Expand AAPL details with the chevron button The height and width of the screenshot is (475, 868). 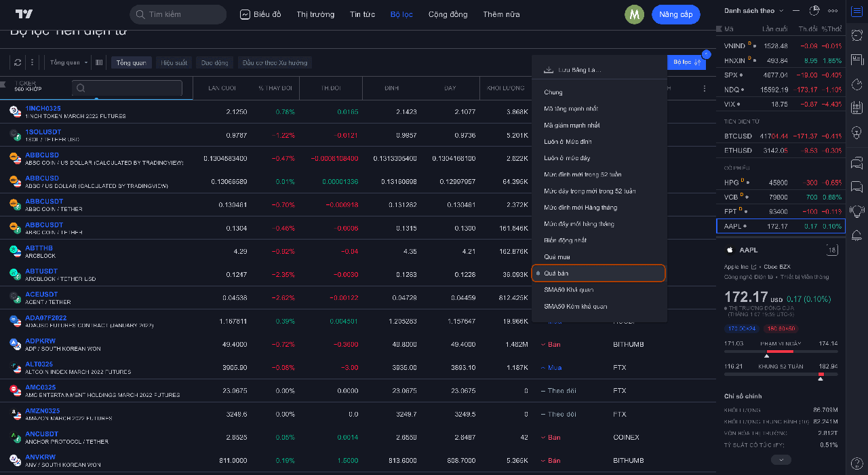pos(781,459)
